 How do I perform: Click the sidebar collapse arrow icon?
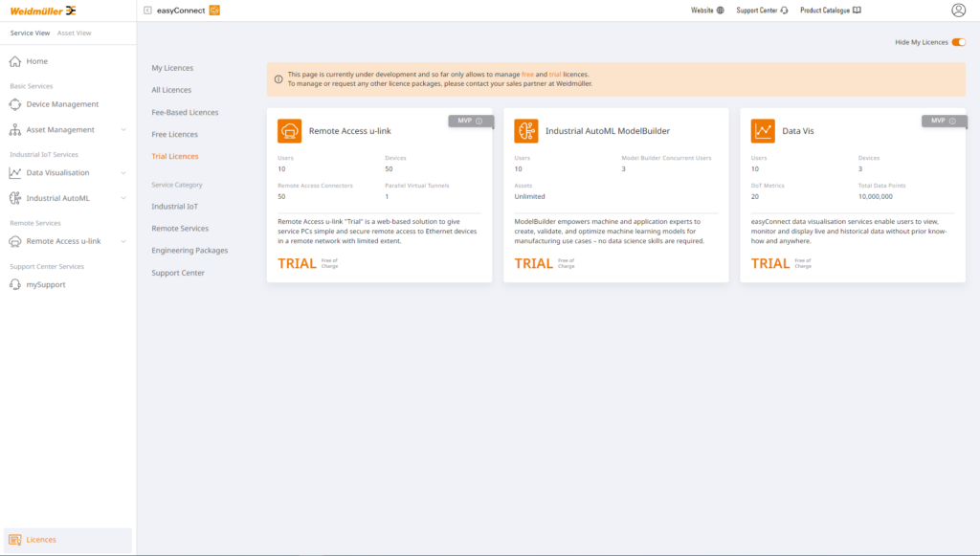coord(147,11)
